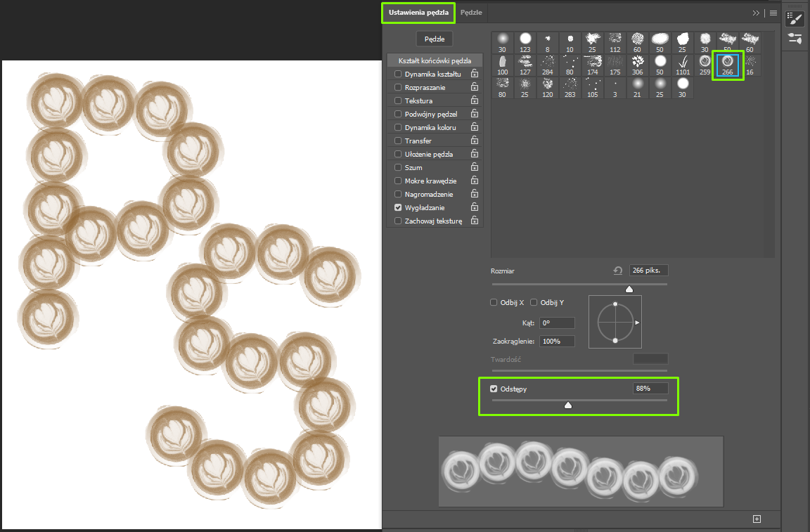
Task: Click the Pędzle button
Action: pyautogui.click(x=435, y=39)
